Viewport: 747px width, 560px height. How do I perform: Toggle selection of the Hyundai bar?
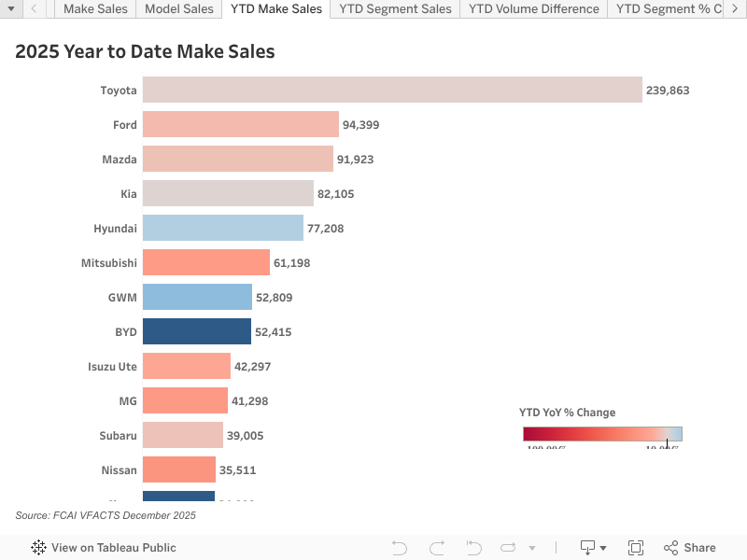point(224,228)
